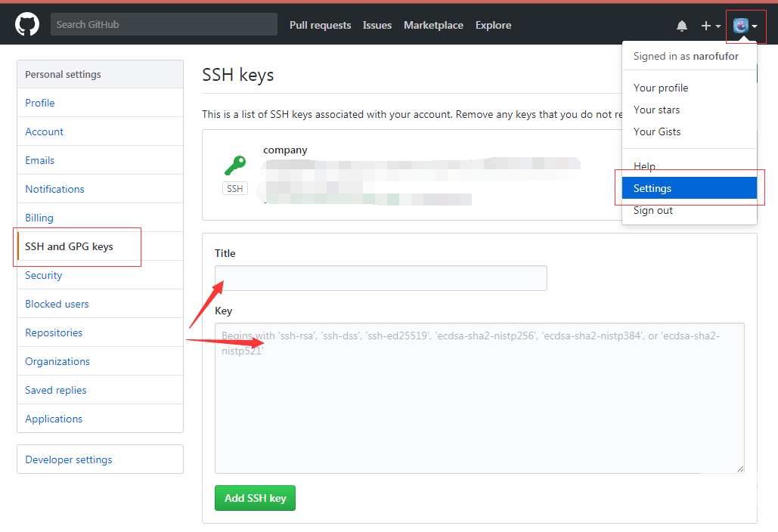The height and width of the screenshot is (532, 778).
Task: Click the 'SSH keys' page heading
Action: point(237,75)
